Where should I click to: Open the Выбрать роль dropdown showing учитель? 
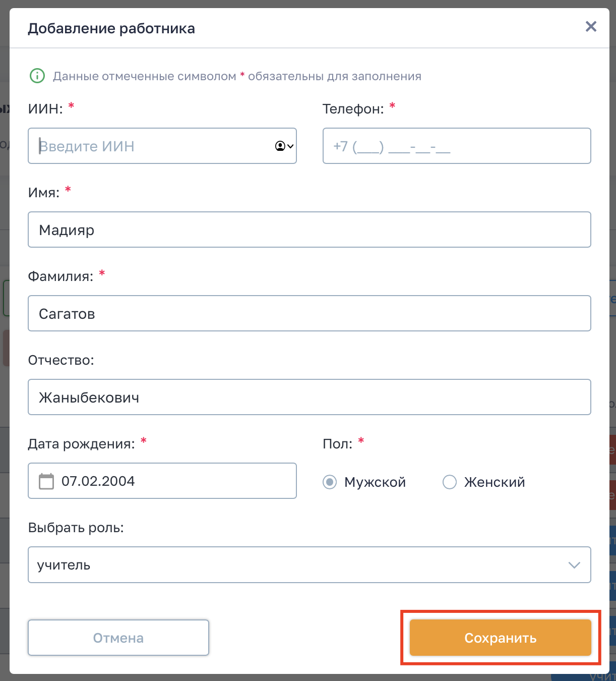click(x=302, y=565)
